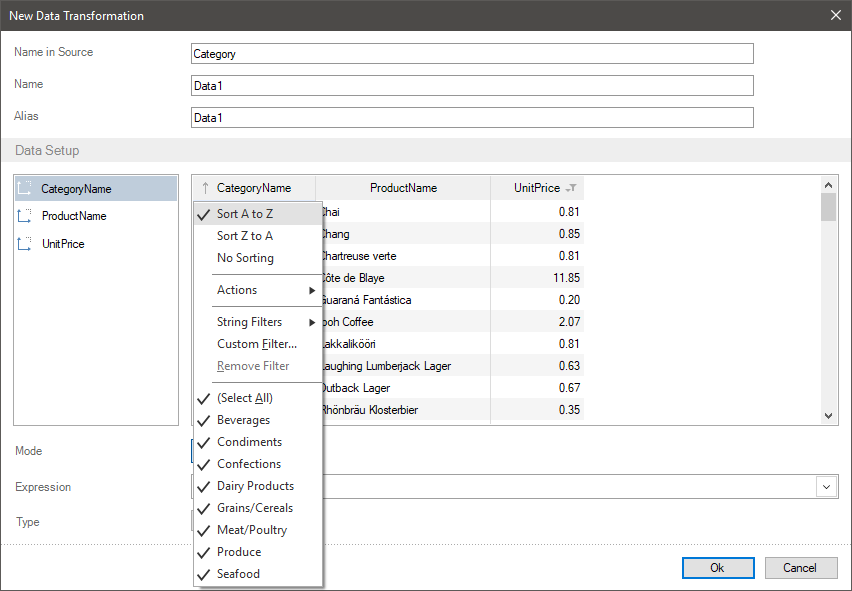
Task: Click the Cancel button
Action: tap(800, 568)
